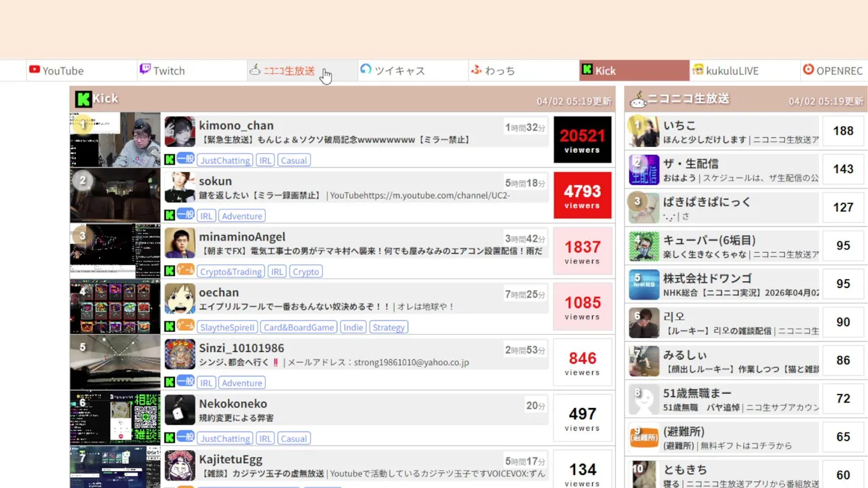Click ザ・生配信 purple thumbnail
This screenshot has width=868, height=488.
point(644,169)
